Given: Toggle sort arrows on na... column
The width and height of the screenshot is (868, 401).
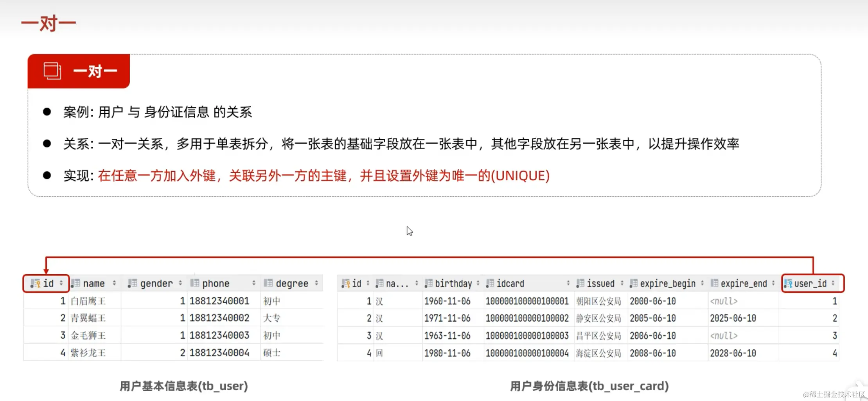Looking at the screenshot, I should (417, 283).
